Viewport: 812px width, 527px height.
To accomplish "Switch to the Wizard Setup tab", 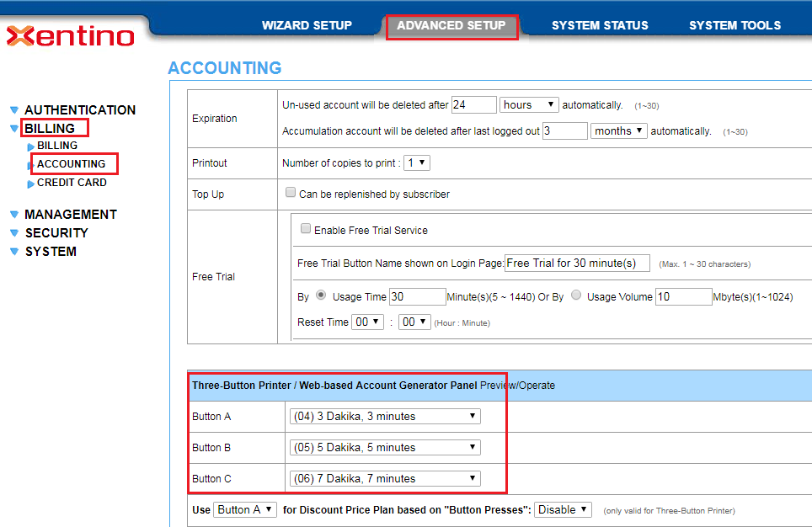I will [307, 25].
